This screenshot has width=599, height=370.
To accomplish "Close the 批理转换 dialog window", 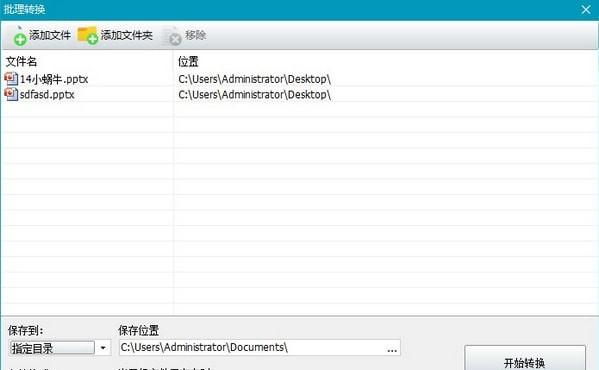I will click(x=586, y=10).
